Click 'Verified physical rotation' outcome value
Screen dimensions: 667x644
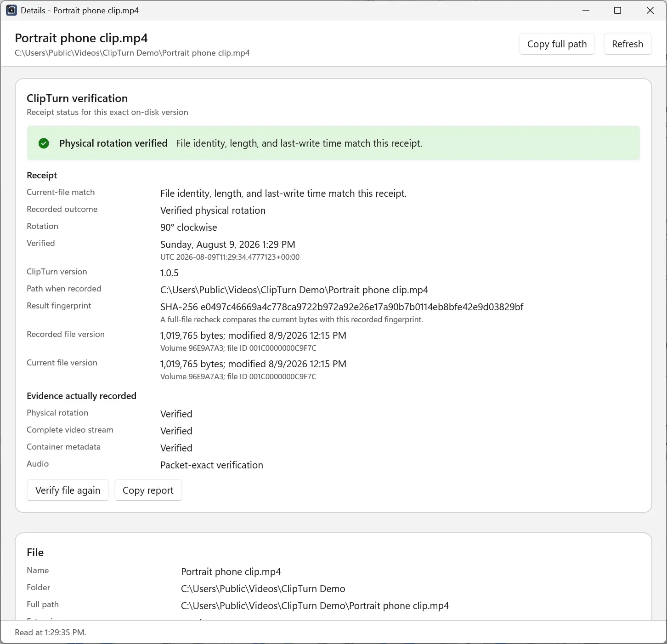pyautogui.click(x=213, y=211)
